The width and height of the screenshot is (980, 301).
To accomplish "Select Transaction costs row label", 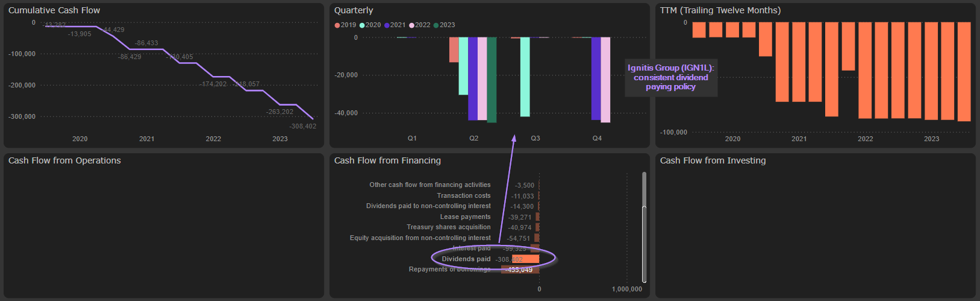I will [x=463, y=196].
